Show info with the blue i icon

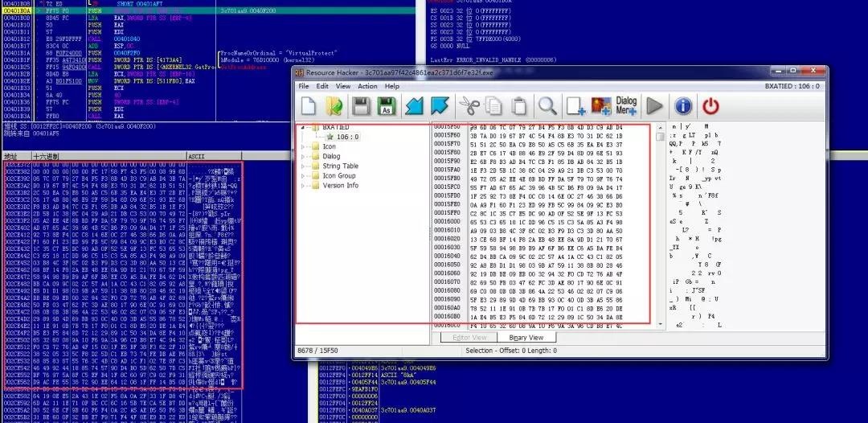[x=683, y=105]
